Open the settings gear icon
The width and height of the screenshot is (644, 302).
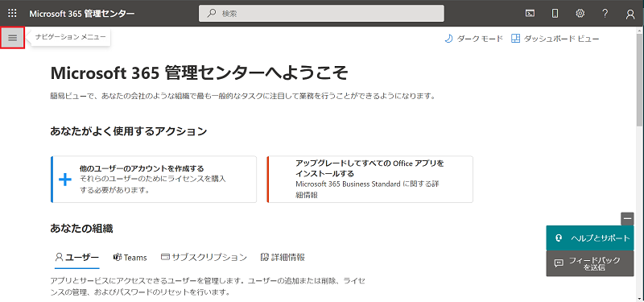click(x=580, y=13)
